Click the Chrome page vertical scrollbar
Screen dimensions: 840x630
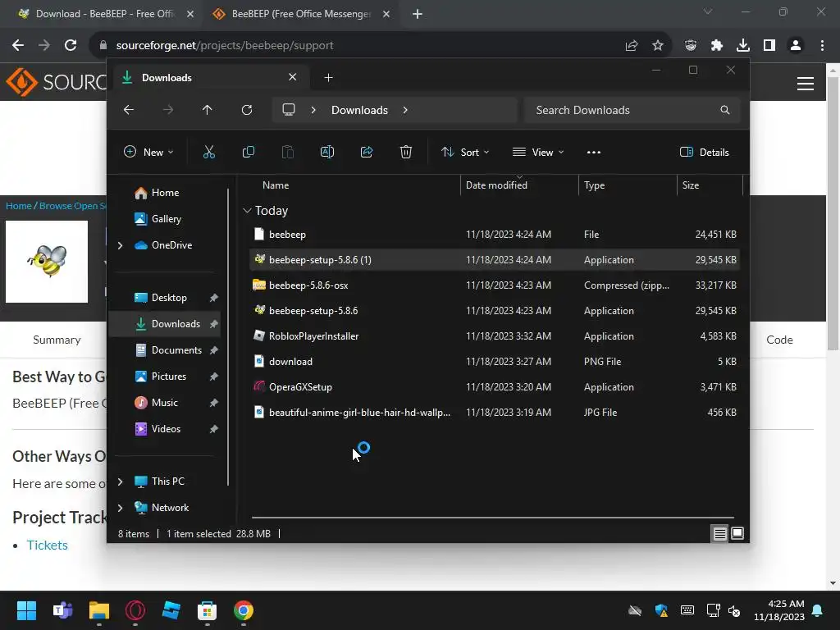coord(833,214)
